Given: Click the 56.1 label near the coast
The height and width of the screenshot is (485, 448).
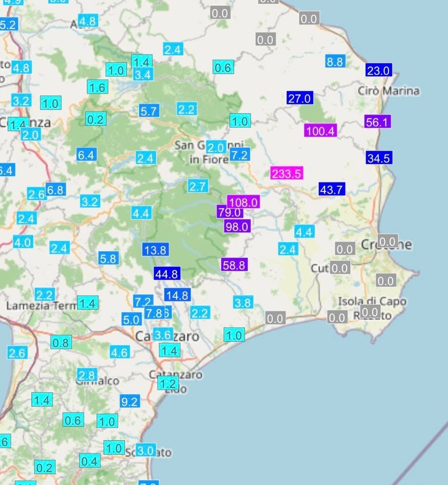Looking at the screenshot, I should 378,121.
